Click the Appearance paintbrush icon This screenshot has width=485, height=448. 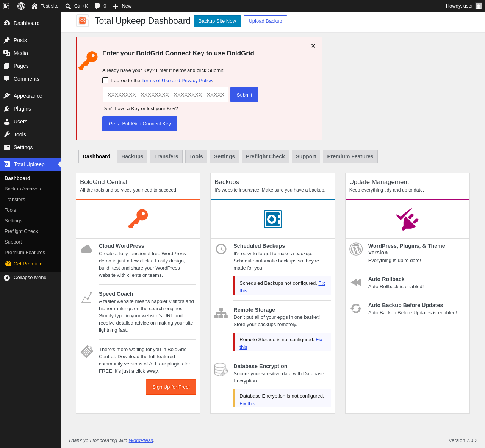(x=7, y=96)
